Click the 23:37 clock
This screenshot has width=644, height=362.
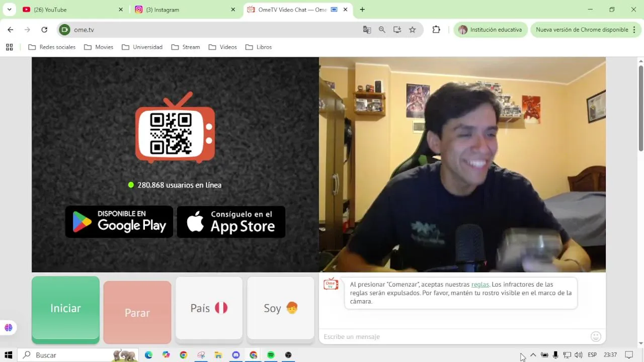coord(610,355)
